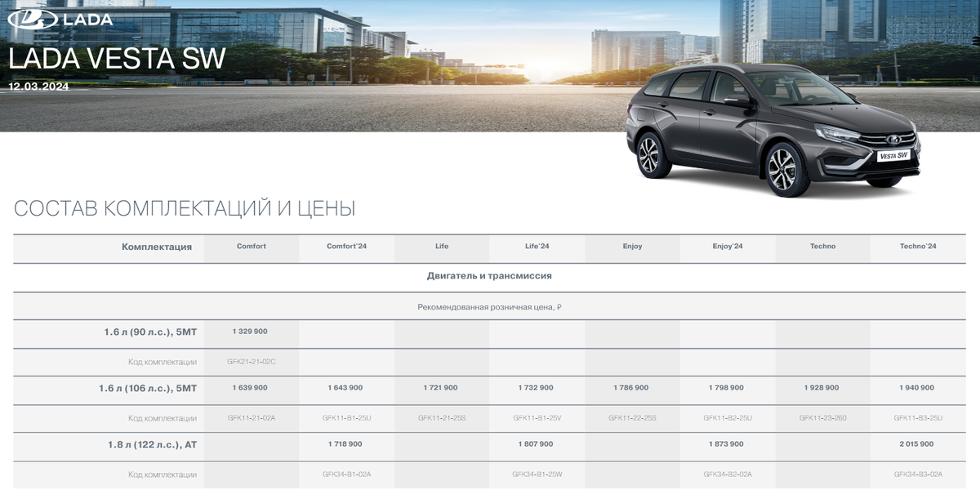The image size is (980, 490).
Task: Click the Код комплектации label beside GFK11-21-02A
Action: [x=163, y=418]
